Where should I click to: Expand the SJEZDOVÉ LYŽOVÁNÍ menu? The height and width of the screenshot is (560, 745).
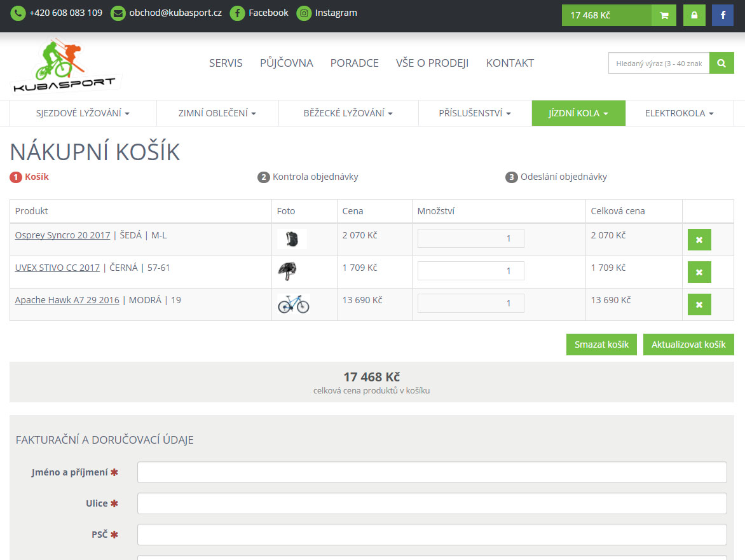point(83,113)
